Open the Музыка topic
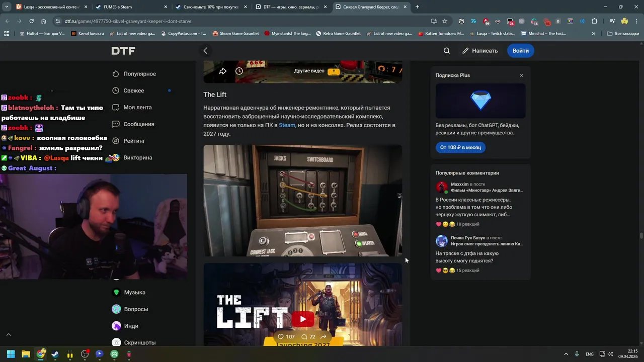The height and width of the screenshot is (362, 644). click(129, 292)
